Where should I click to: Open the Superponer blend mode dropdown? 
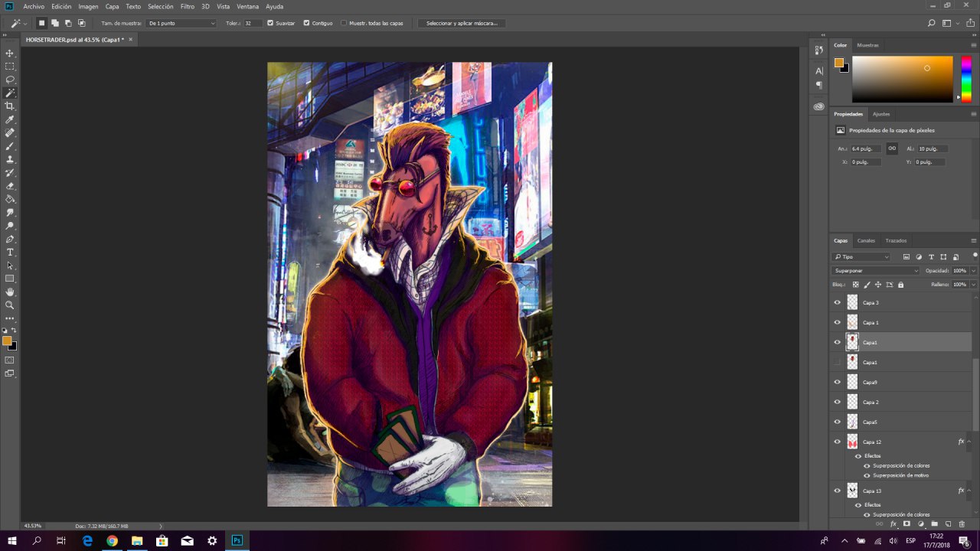[x=876, y=270]
